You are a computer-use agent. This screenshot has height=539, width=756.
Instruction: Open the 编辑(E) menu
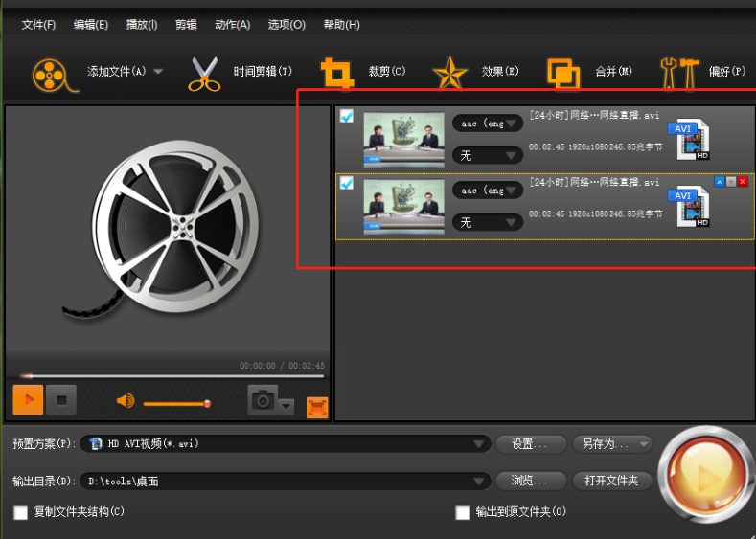point(91,25)
